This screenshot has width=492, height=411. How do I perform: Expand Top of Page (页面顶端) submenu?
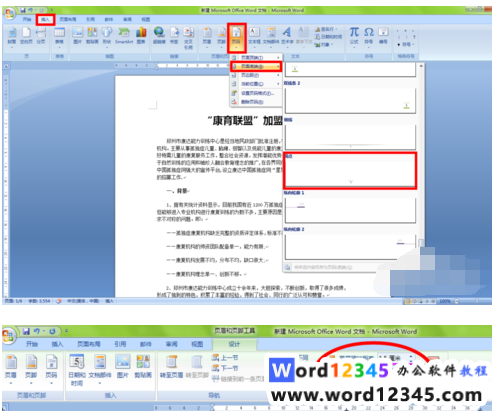tap(256, 58)
